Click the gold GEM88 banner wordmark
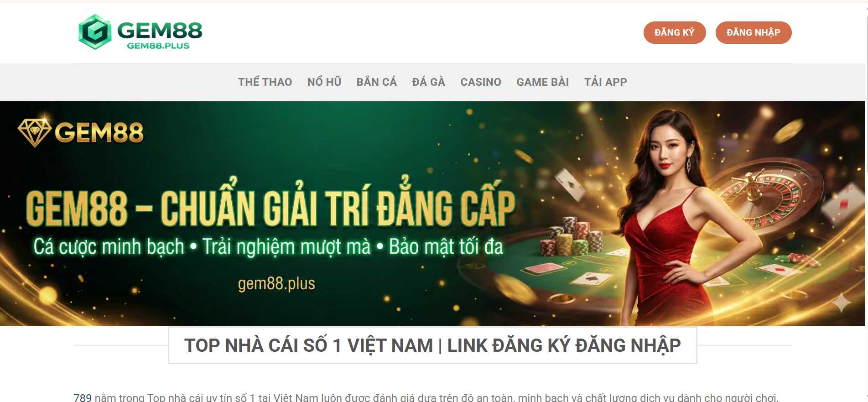This screenshot has width=868, height=402. 99,133
